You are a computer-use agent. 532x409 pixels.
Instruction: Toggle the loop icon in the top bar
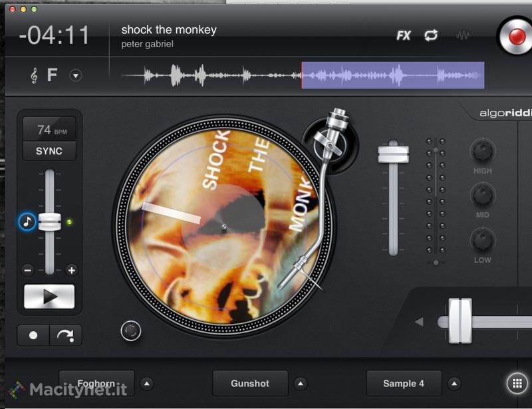click(431, 35)
